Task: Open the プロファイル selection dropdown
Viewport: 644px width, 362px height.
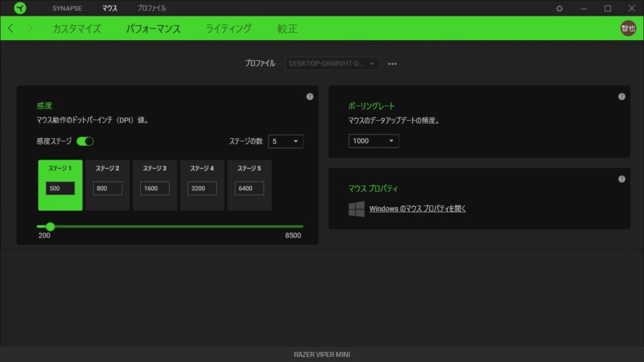Action: click(332, 64)
